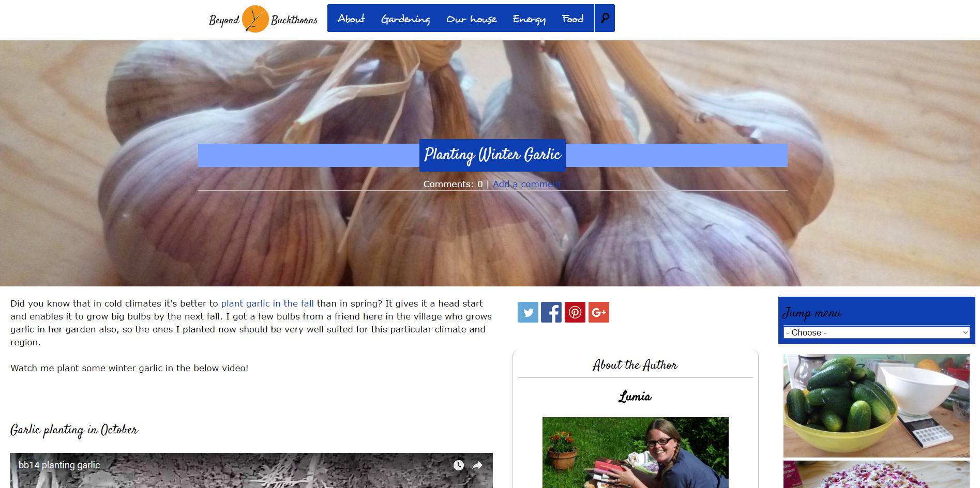Share this post on Facebook
The height and width of the screenshot is (488, 980).
click(x=551, y=312)
